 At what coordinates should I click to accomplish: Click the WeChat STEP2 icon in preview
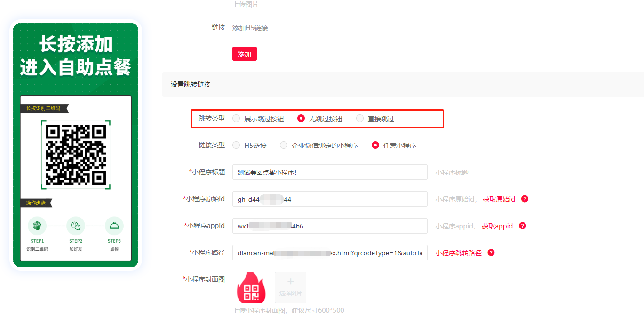[x=76, y=226]
